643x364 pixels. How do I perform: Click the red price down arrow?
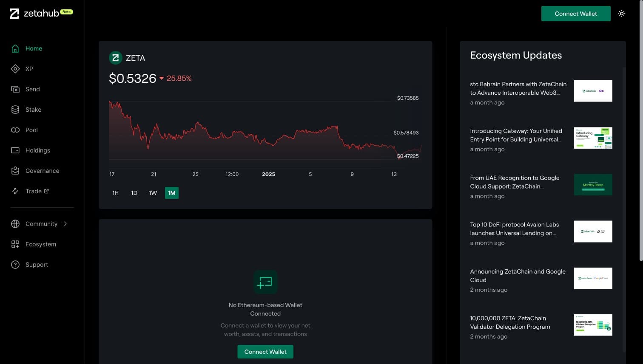(x=162, y=79)
